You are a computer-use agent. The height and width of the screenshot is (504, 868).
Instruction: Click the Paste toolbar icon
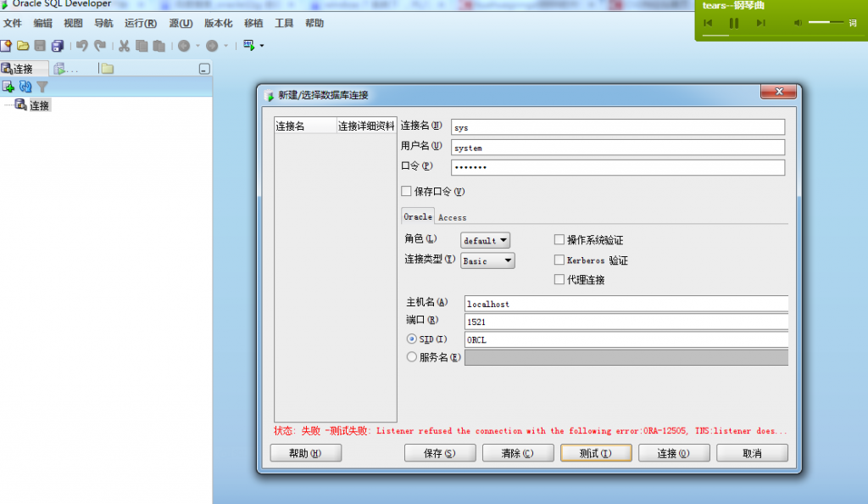point(159,46)
